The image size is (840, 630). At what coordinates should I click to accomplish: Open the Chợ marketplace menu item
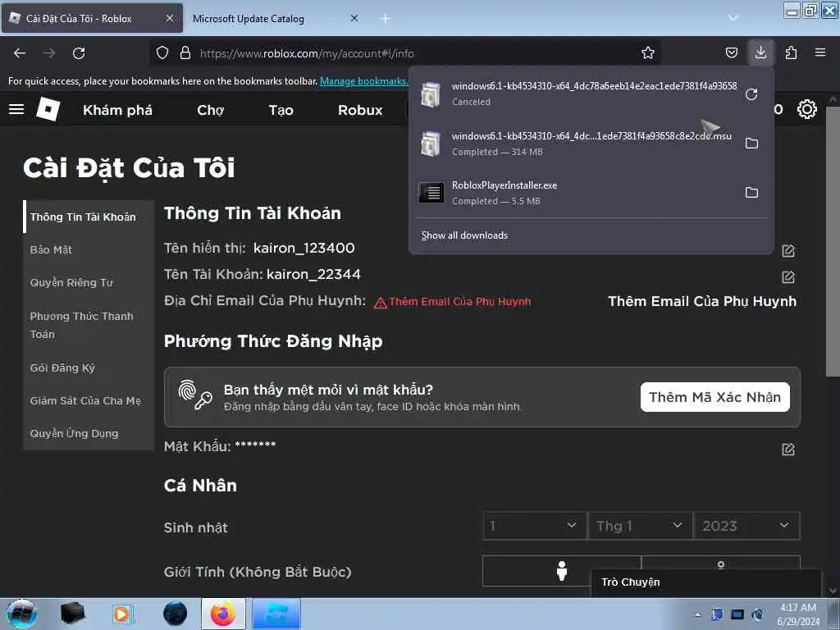pos(211,110)
